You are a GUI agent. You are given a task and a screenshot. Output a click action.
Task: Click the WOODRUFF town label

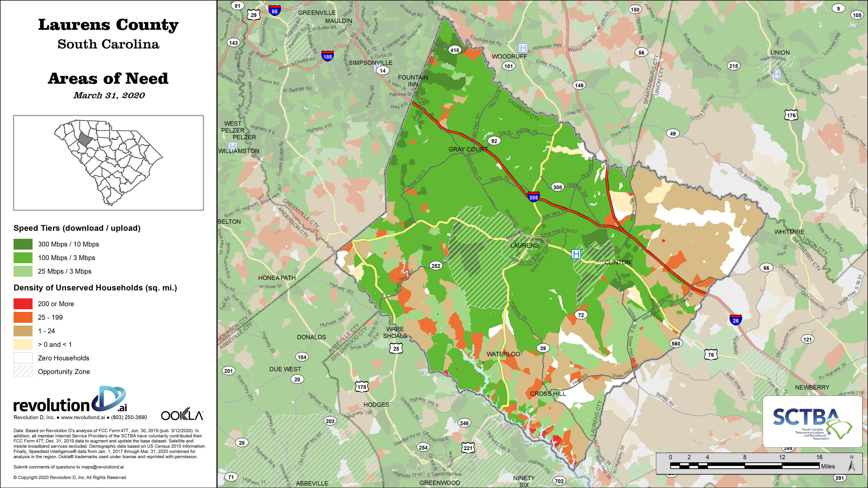coord(509,56)
